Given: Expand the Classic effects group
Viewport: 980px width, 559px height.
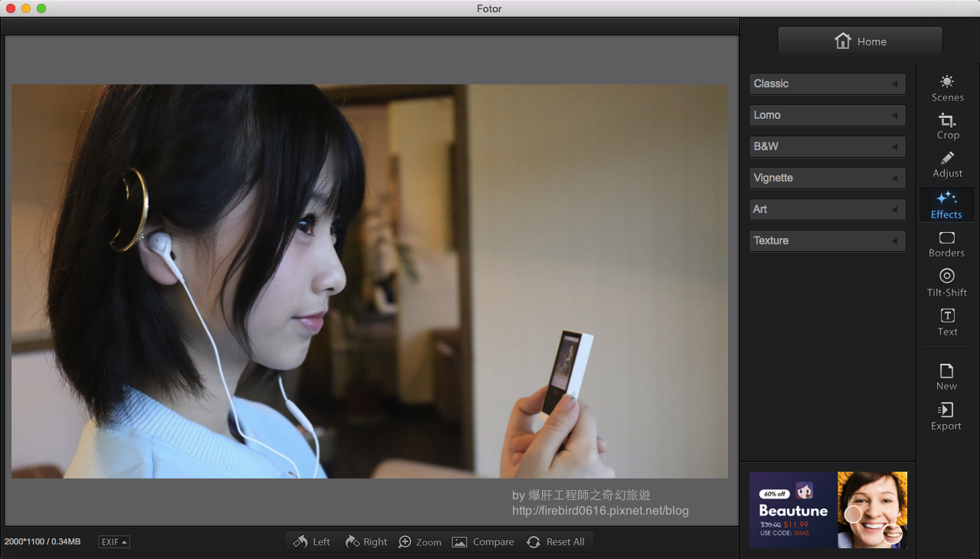Looking at the screenshot, I should pos(827,84).
